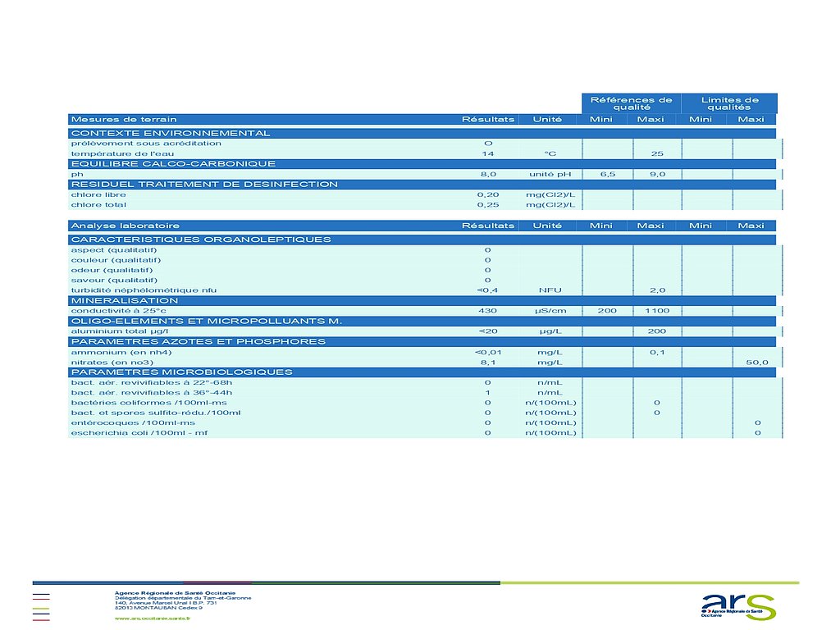Select the chlore libre result '0,20'
The height and width of the screenshot is (630, 840).
tap(488, 194)
